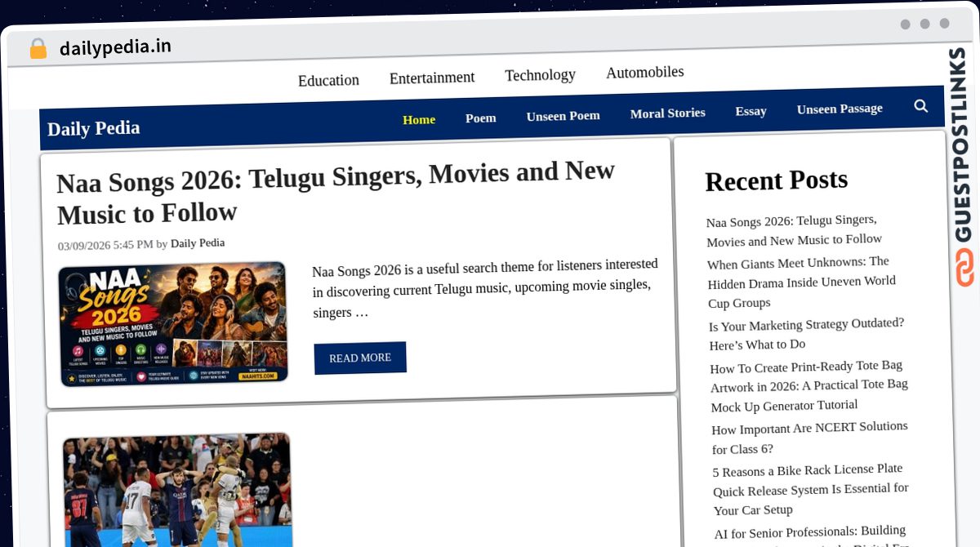Open recent post When Giants Meet Unknowns

coord(800,282)
